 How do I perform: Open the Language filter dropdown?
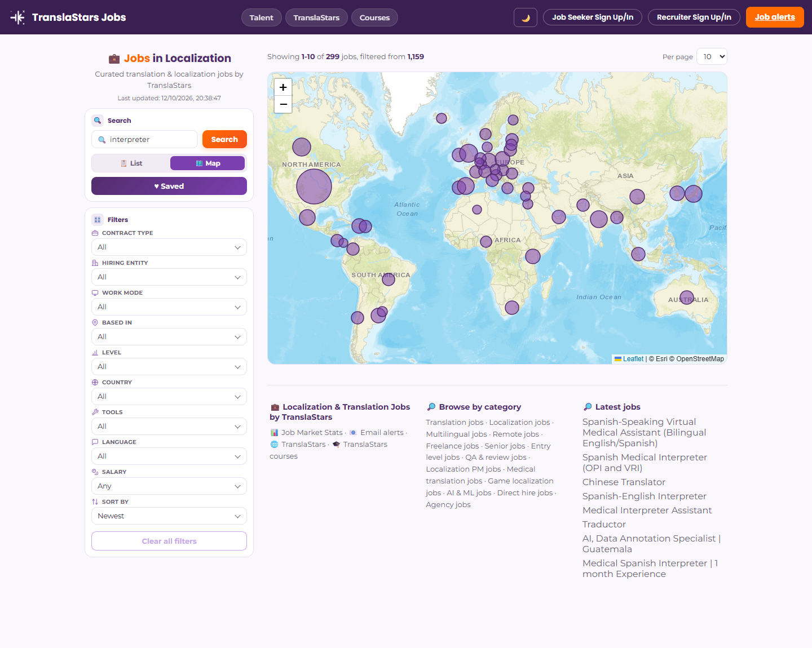tap(169, 456)
